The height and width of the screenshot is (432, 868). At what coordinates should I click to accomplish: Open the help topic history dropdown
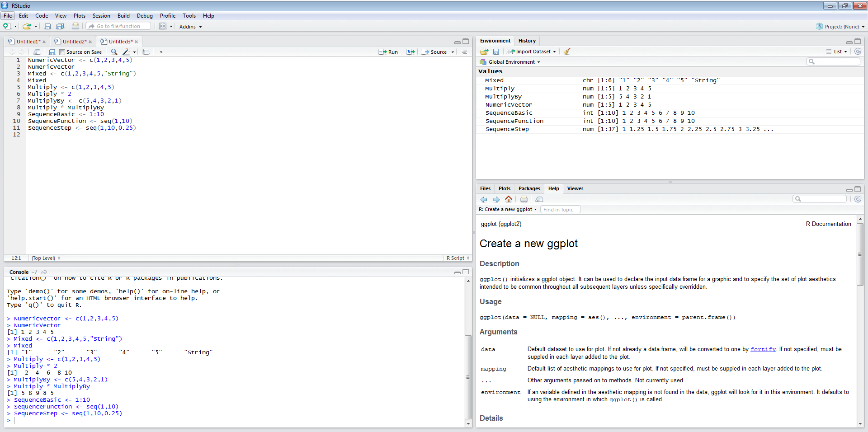tap(508, 209)
